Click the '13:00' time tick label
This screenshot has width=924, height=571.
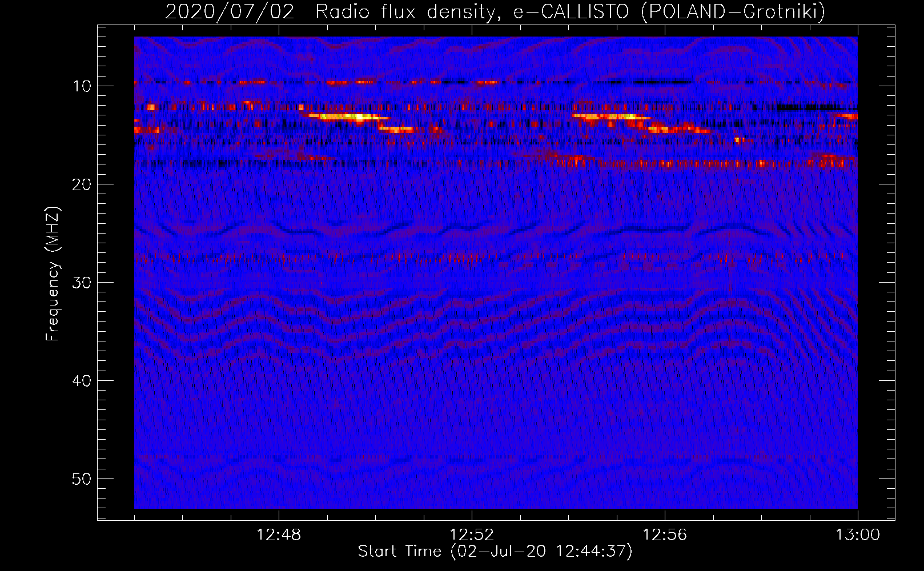858,535
